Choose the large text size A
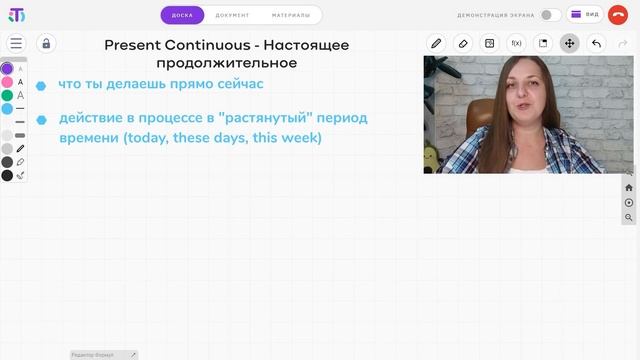640x360 pixels. pos(20,96)
